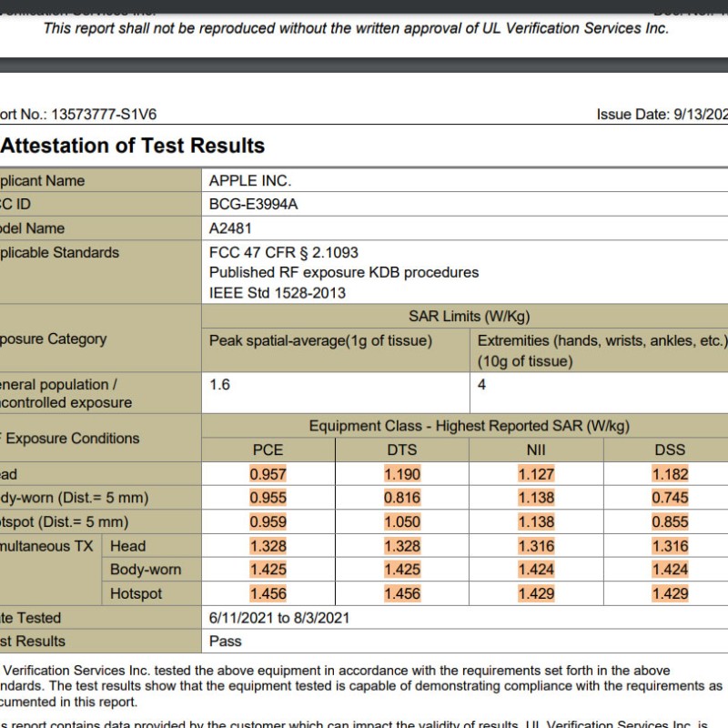Click the highlighted 0.816 Body-worn DTS value

(x=402, y=498)
